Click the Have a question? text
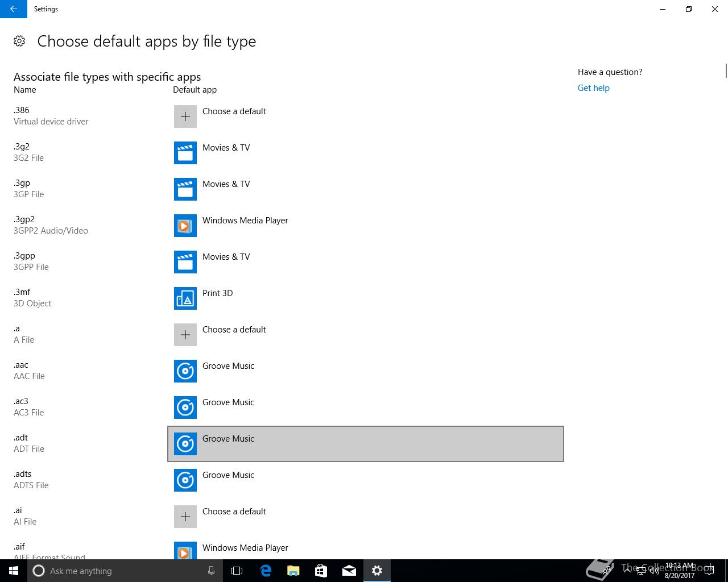The height and width of the screenshot is (582, 728). (x=610, y=72)
